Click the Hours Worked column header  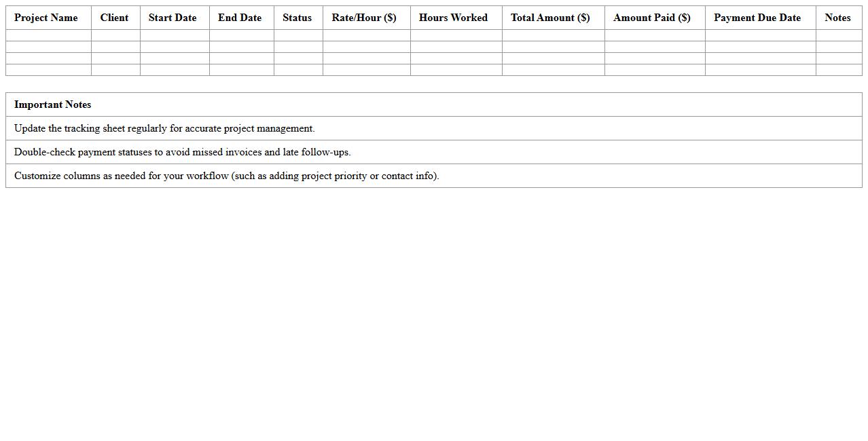click(453, 18)
